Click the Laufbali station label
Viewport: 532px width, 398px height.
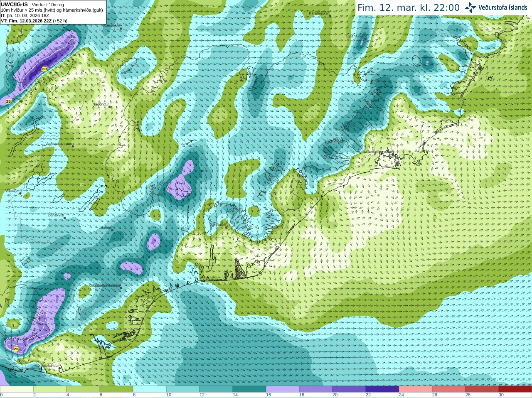click(105, 228)
